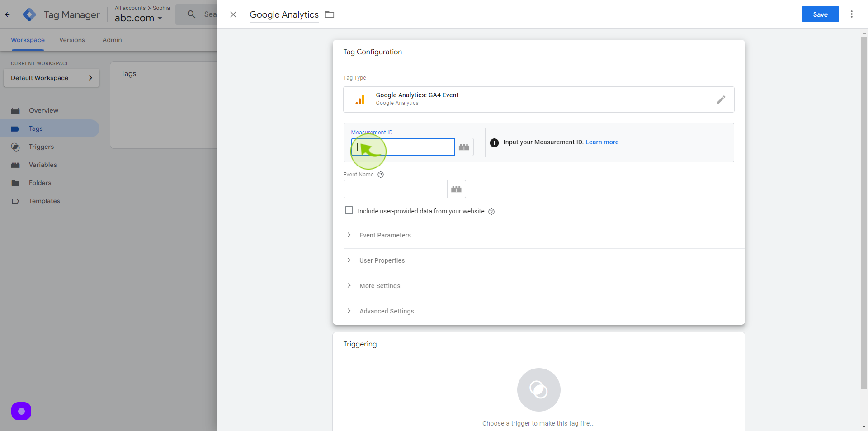Screen dimensions: 868x431
Task: Close the tag editor with the X
Action: click(x=233, y=14)
